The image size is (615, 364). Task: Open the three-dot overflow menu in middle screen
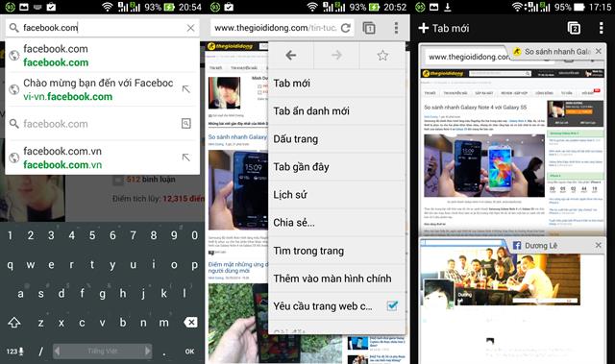click(x=396, y=28)
